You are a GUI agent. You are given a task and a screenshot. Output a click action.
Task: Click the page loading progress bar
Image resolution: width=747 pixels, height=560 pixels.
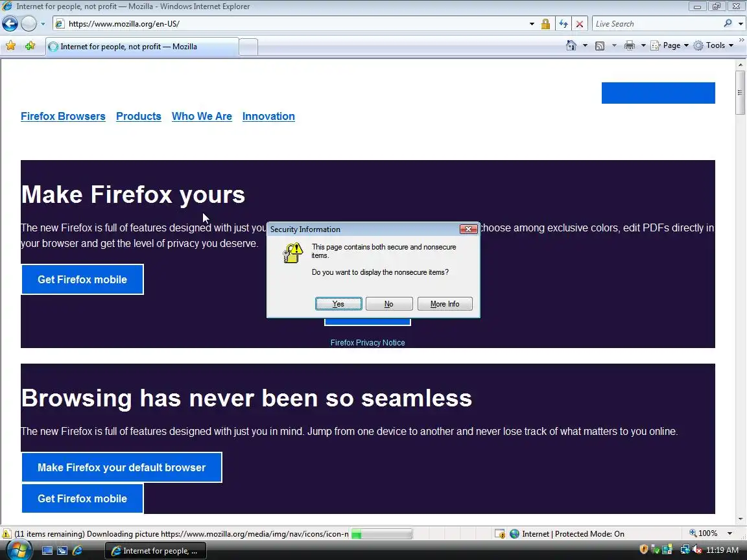tap(381, 534)
